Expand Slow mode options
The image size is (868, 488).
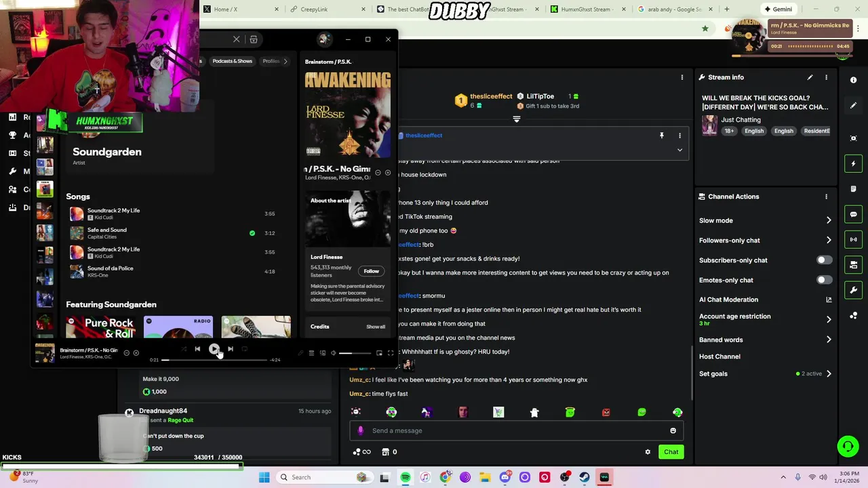tap(829, 220)
